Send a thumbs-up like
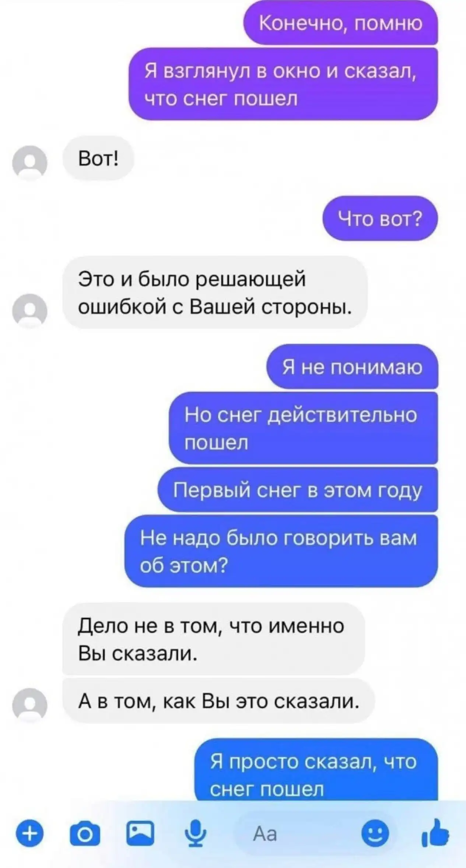This screenshot has height=868, width=466. (x=435, y=833)
